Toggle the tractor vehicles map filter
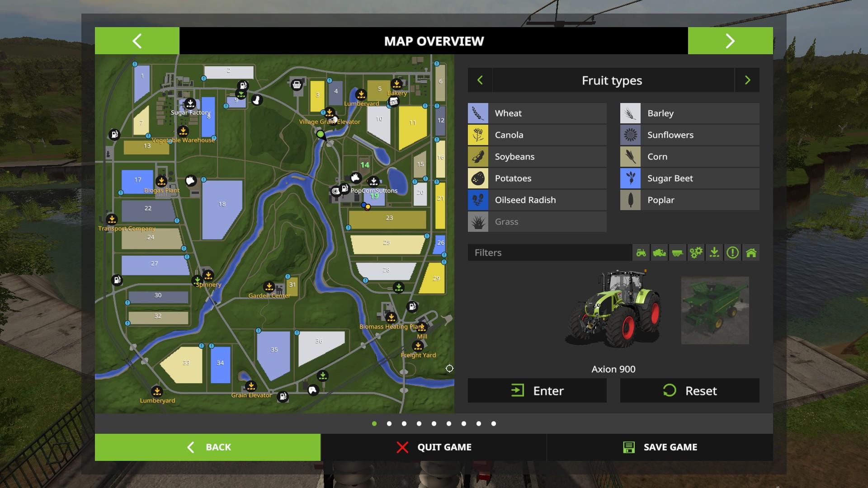Image resolution: width=868 pixels, height=488 pixels. tap(641, 253)
